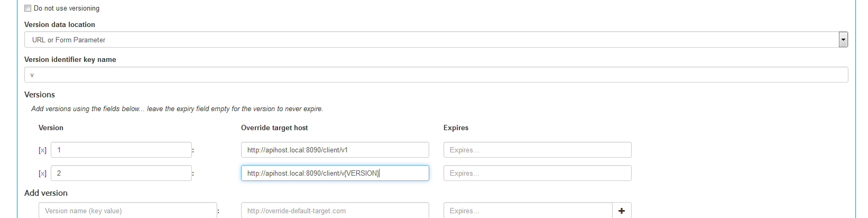Click the Version identifier key name label
The height and width of the screenshot is (218, 868).
click(x=70, y=60)
